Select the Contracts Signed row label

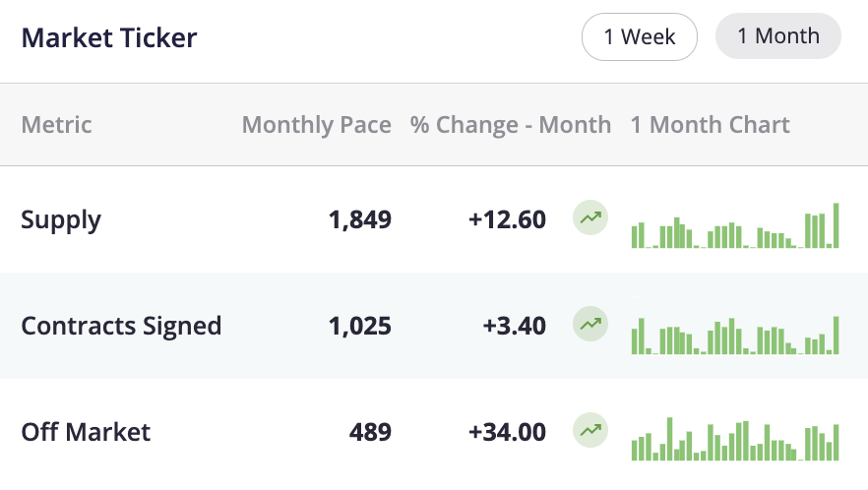121,326
